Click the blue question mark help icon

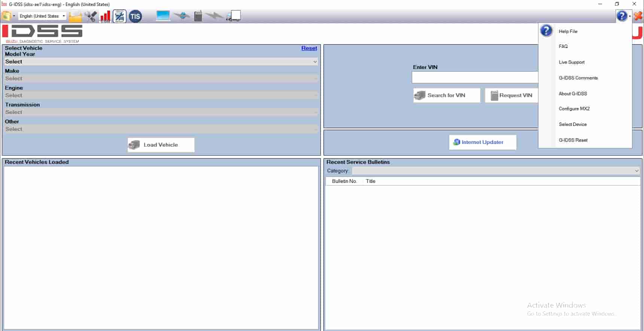tap(622, 16)
